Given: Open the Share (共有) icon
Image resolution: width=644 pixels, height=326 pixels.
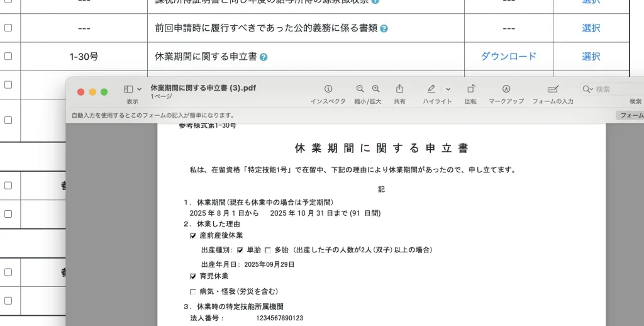Looking at the screenshot, I should point(399,89).
